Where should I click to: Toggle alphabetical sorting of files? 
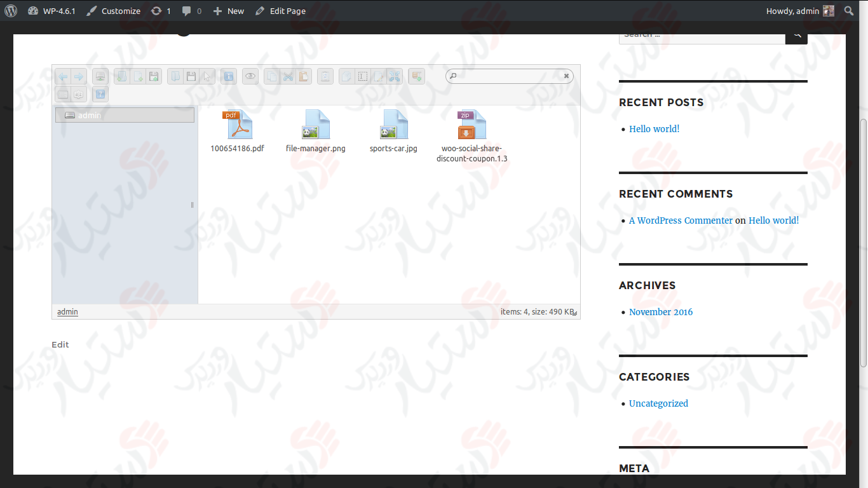pos(79,94)
